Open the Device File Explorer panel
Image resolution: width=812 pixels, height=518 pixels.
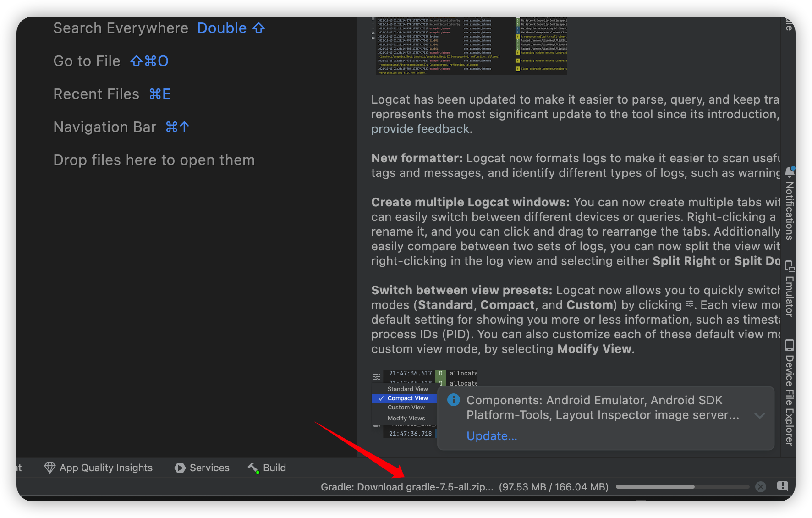point(790,392)
